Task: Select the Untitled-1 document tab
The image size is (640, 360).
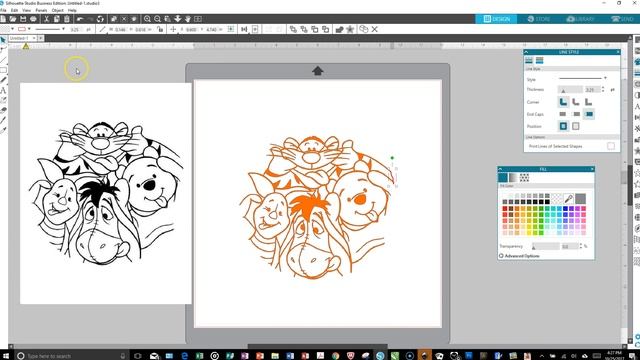Action: (19, 38)
